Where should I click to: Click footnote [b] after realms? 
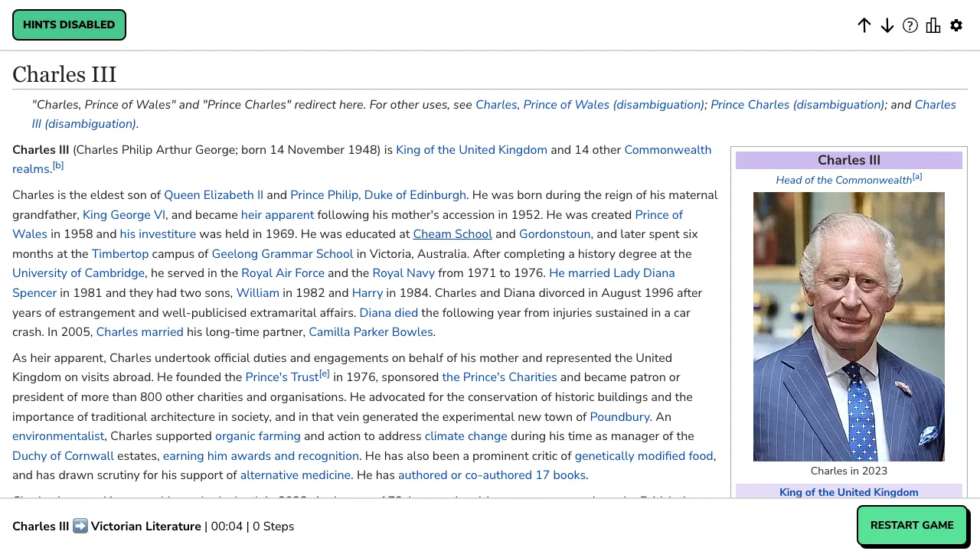[x=58, y=165]
